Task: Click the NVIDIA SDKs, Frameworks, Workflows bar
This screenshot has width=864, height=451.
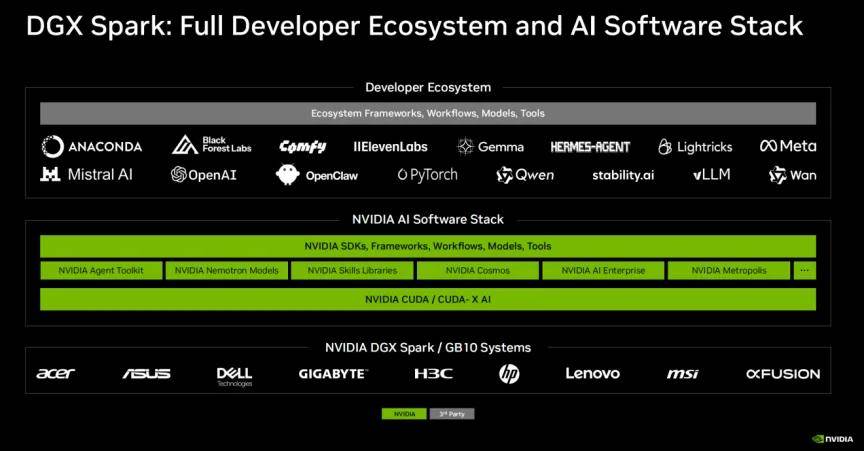Action: coord(428,246)
